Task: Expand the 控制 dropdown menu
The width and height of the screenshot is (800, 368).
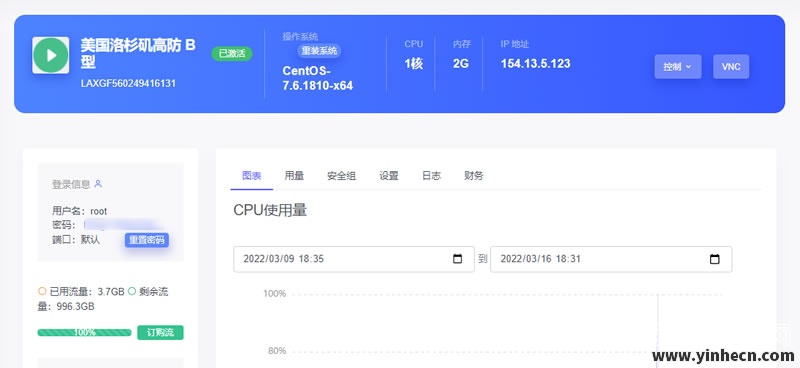Action: 678,67
